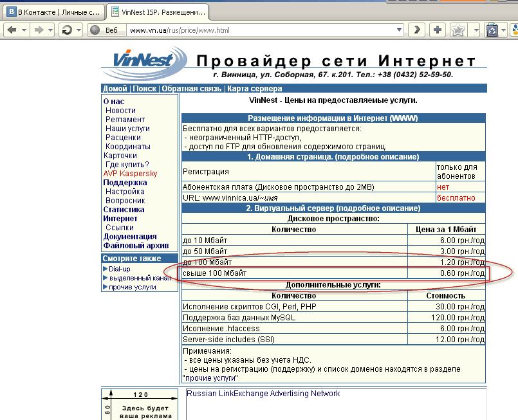Open 'выделенный канал' link
Image resolution: width=518 pixels, height=420 pixels.
[140, 278]
